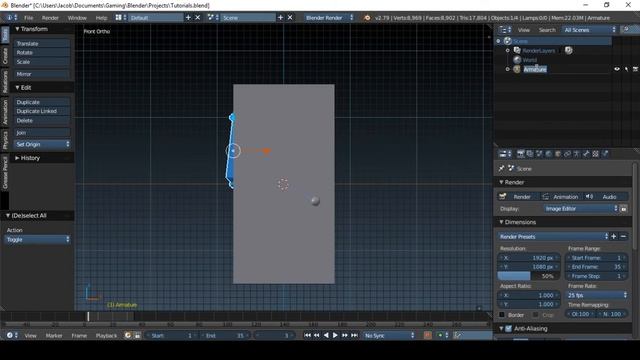Viewport: 640px width, 360px height.
Task: Click the Translate button
Action: point(42,43)
